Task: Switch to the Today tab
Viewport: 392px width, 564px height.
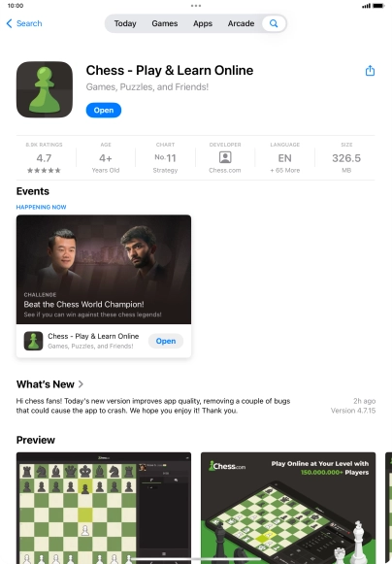Action: pyautogui.click(x=125, y=23)
